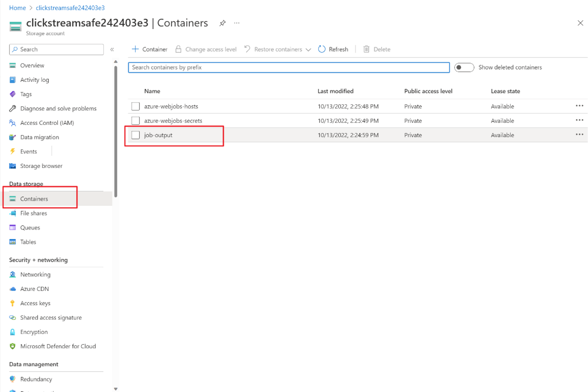Click the Access keys key icon

point(12,303)
